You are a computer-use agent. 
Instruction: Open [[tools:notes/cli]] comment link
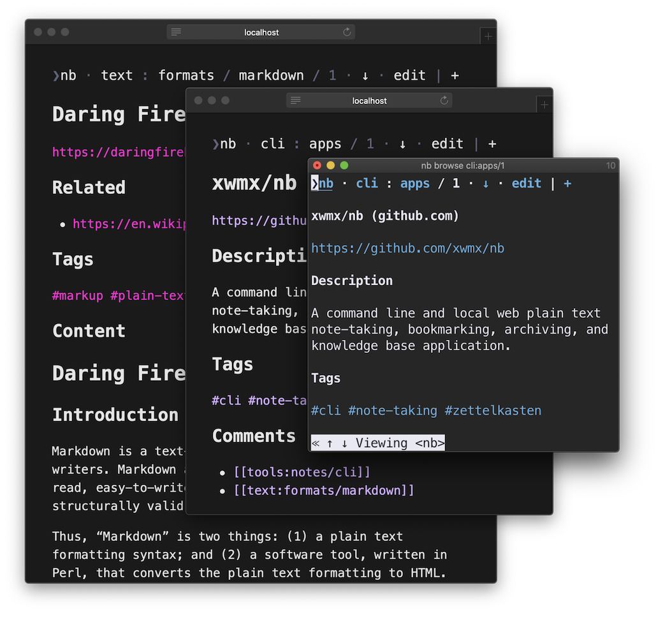click(302, 472)
